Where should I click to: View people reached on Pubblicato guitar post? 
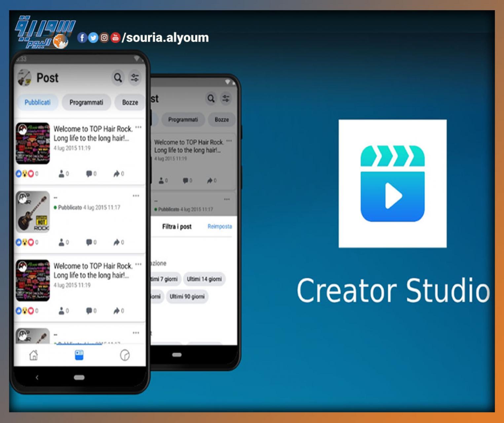[64, 242]
